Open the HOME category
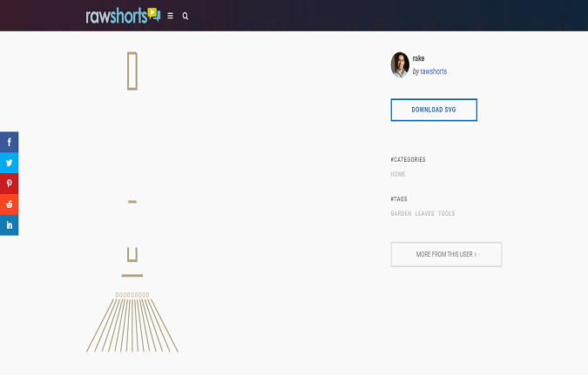The image size is (588, 375). [398, 174]
